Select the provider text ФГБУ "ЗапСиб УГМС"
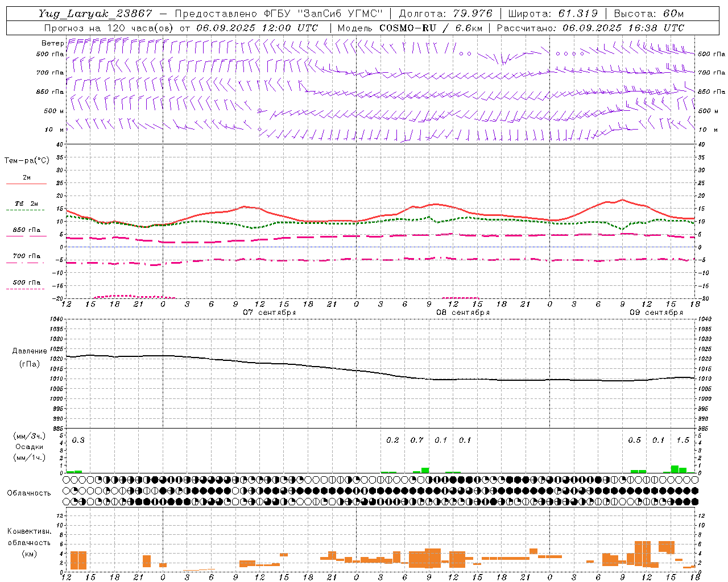The height and width of the screenshot is (582, 728). [x=323, y=14]
